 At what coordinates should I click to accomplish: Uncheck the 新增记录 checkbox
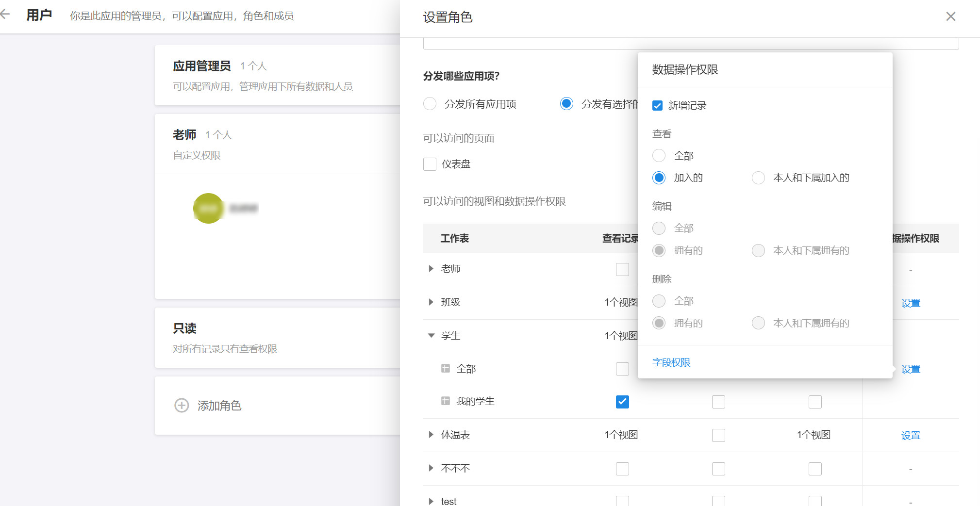pos(658,105)
